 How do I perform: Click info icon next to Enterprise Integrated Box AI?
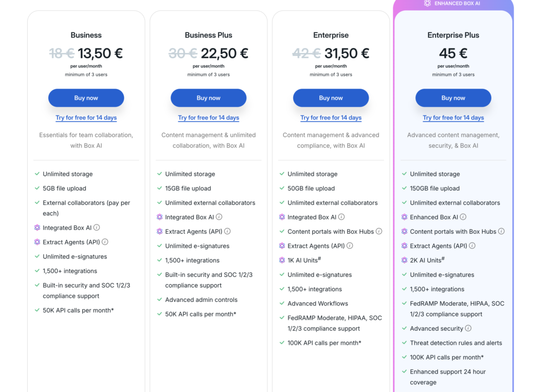341,217
